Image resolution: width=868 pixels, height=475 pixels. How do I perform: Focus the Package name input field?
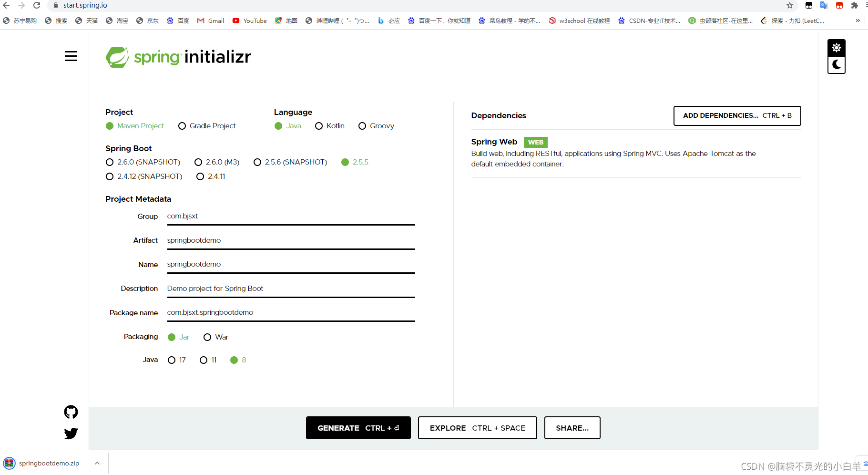291,313
